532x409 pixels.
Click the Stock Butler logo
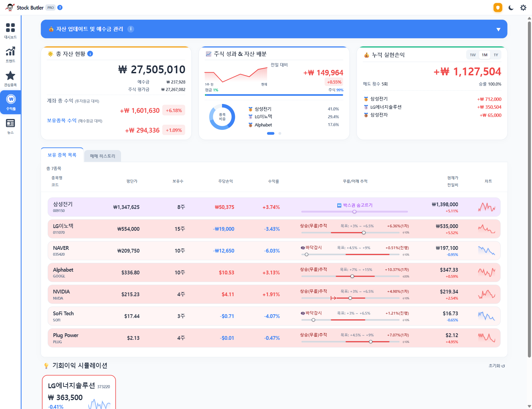click(x=10, y=7)
